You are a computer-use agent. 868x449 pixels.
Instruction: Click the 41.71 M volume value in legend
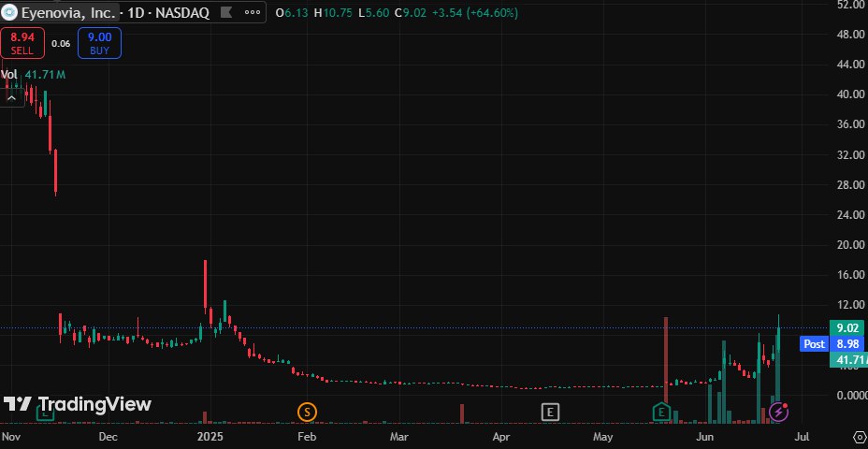pos(45,74)
